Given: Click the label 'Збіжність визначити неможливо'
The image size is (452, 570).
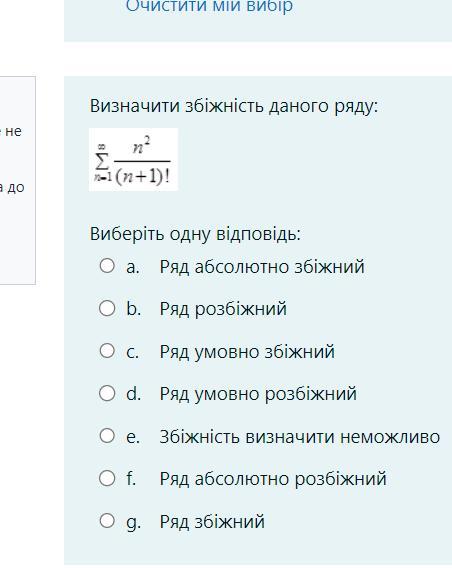Looking at the screenshot, I should (300, 437).
